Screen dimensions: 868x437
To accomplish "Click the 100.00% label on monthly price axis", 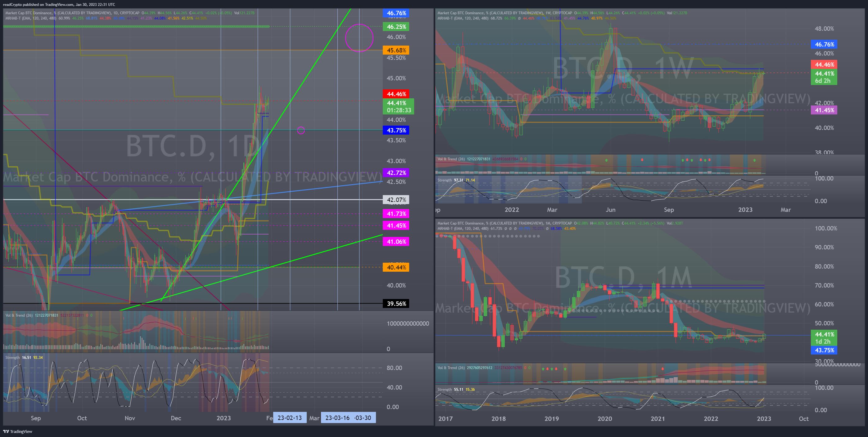I will coord(826,228).
